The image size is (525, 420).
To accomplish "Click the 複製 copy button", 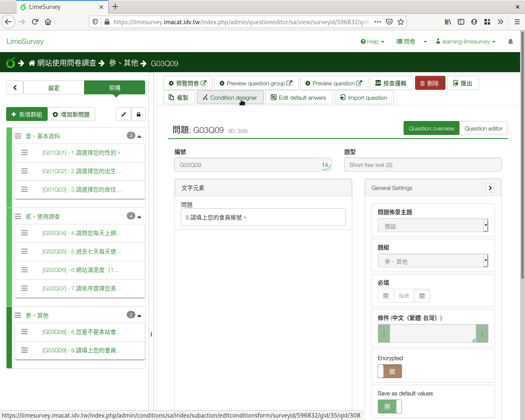I will (x=179, y=98).
